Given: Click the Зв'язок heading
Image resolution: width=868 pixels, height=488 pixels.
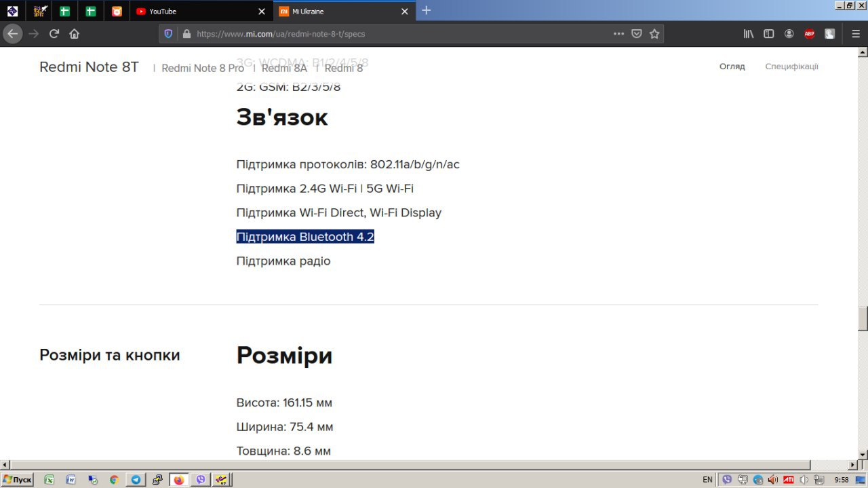Looking at the screenshot, I should tap(282, 117).
